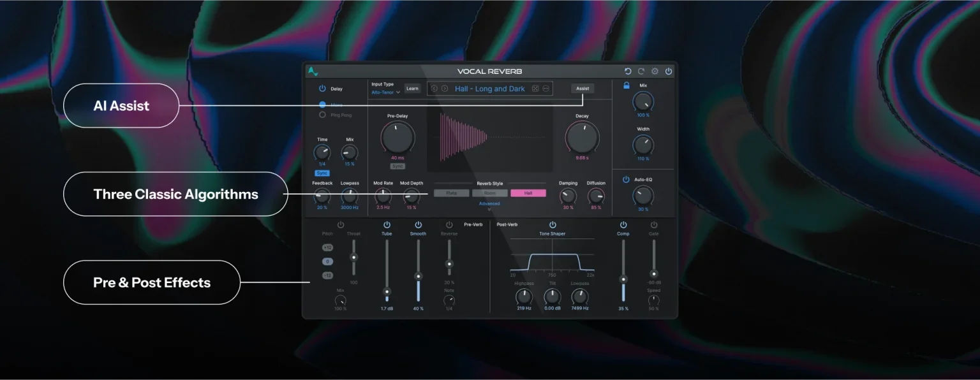
Task: Click the Gate Speed knob
Action: 654,300
